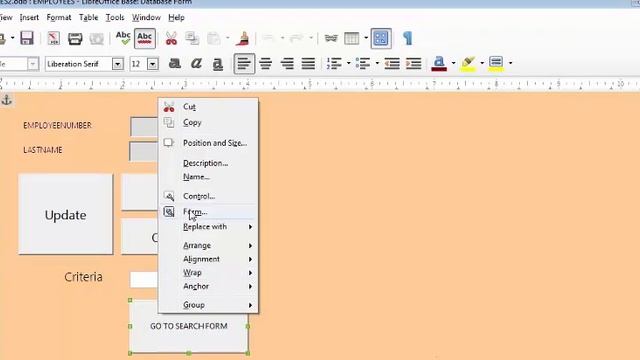Open the Insert menu
Viewport: 640px width, 360px height.
[x=29, y=18]
